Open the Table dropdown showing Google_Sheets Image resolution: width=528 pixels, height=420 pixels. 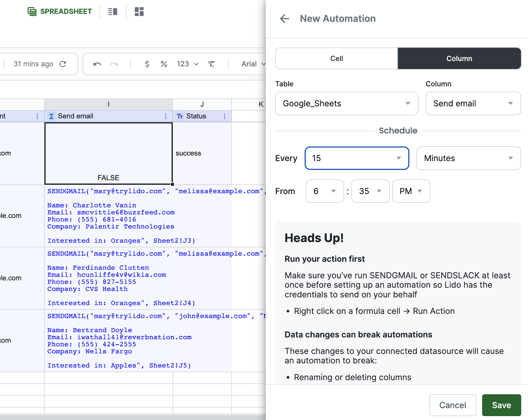click(x=347, y=104)
